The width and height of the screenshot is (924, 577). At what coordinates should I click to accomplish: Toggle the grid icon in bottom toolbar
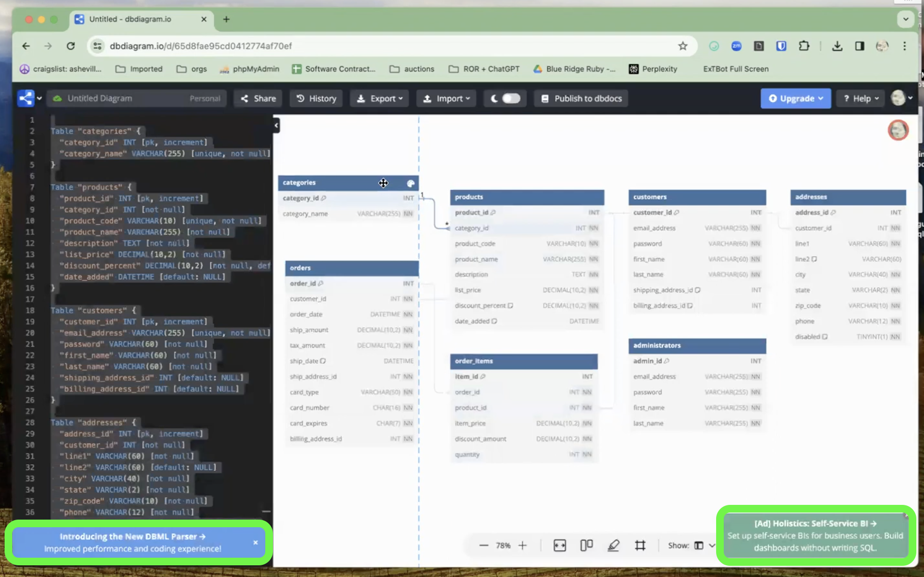tap(640, 546)
